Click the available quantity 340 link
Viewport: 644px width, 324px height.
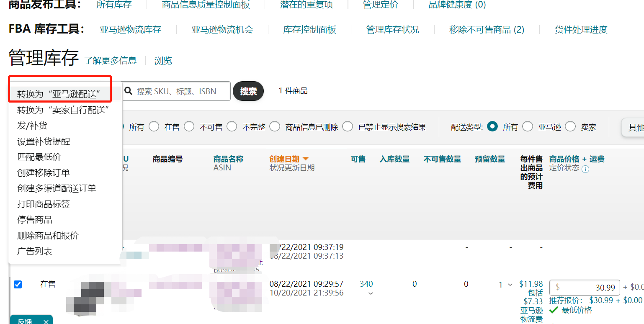366,284
